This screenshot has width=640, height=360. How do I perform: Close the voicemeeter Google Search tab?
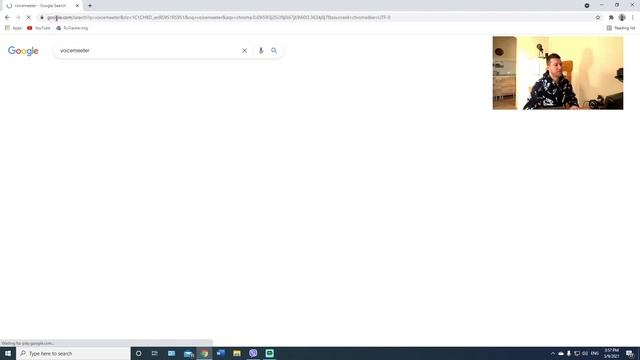(x=77, y=6)
